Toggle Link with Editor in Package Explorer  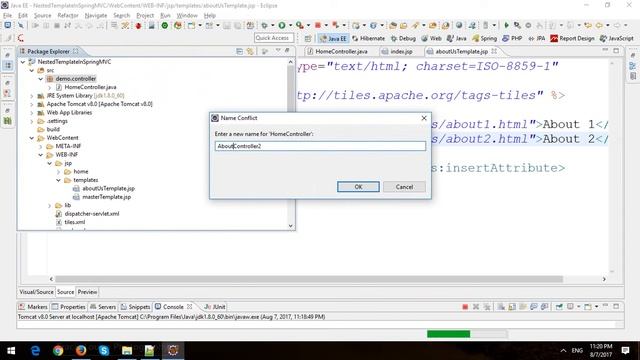(x=250, y=51)
